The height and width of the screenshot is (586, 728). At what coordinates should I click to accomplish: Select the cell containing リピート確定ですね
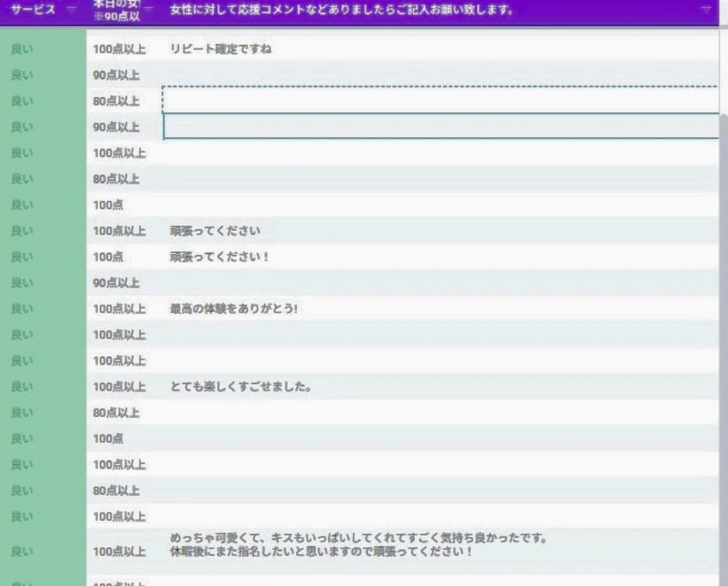pos(221,50)
